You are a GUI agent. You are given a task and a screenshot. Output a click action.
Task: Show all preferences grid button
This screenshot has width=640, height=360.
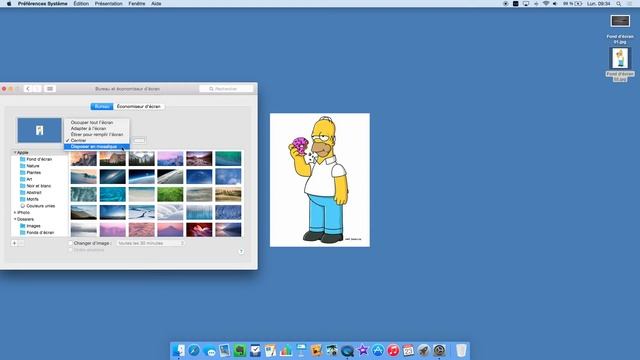[x=50, y=89]
